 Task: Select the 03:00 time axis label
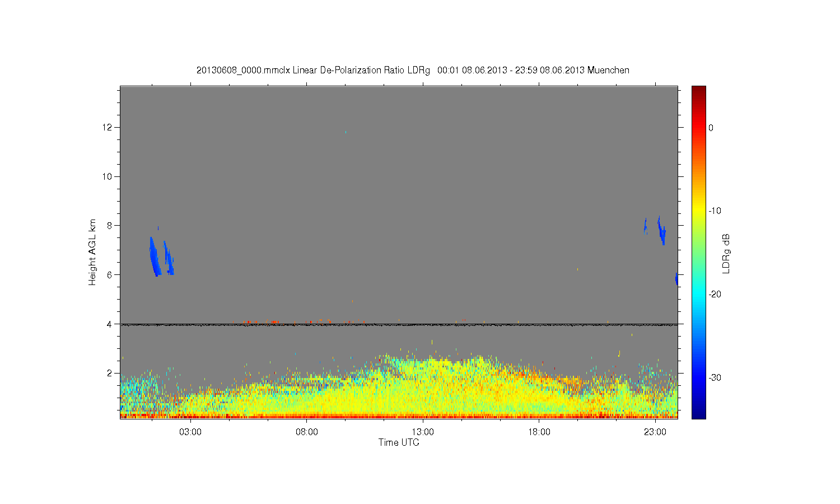(190, 432)
